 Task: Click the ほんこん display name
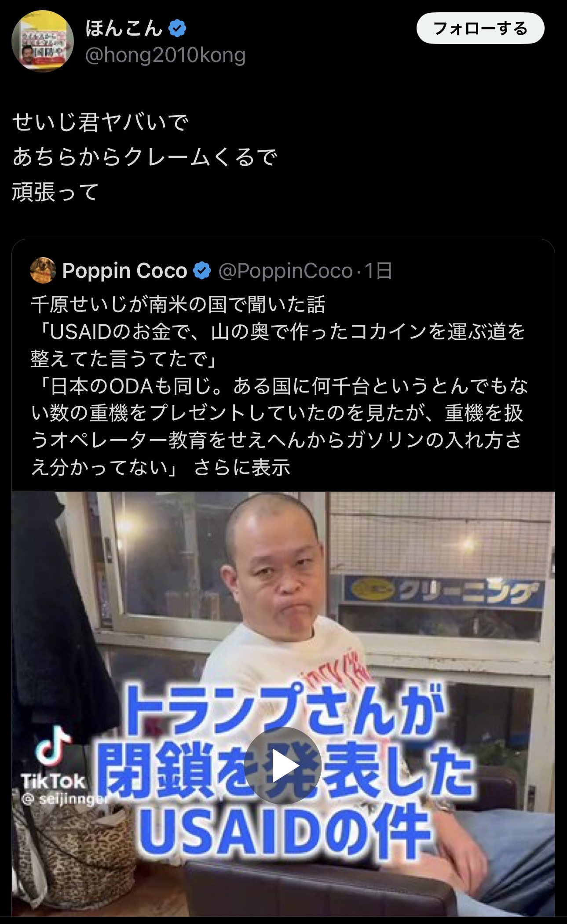tap(124, 29)
